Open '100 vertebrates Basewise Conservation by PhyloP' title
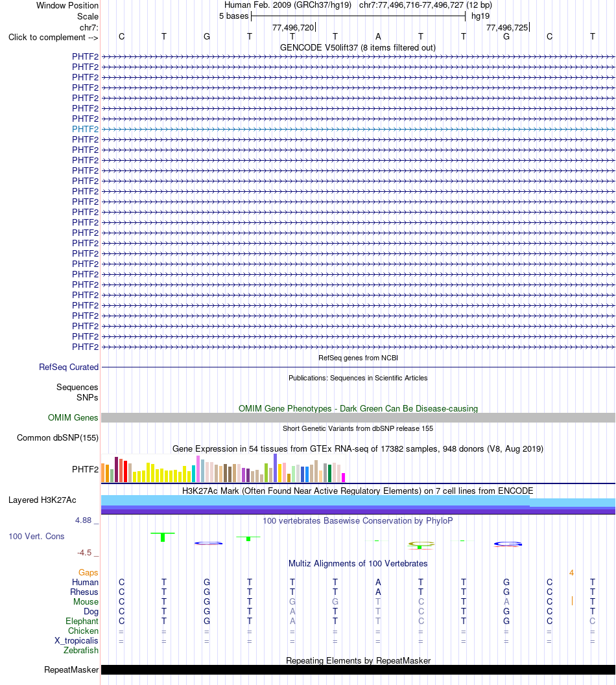 (x=358, y=521)
